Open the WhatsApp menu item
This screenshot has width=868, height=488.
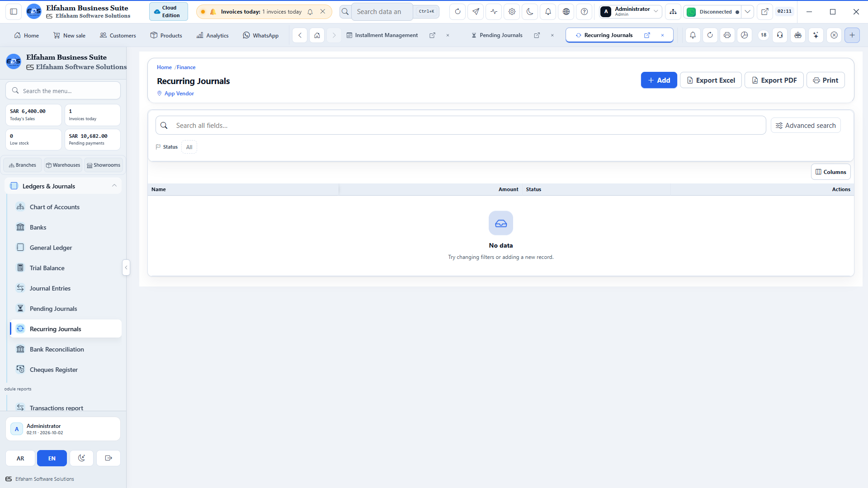pyautogui.click(x=261, y=35)
